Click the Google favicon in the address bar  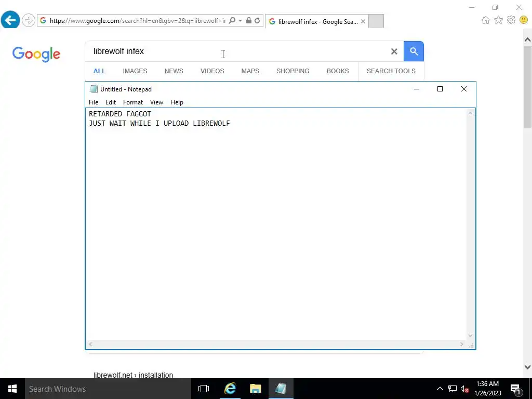(43, 21)
